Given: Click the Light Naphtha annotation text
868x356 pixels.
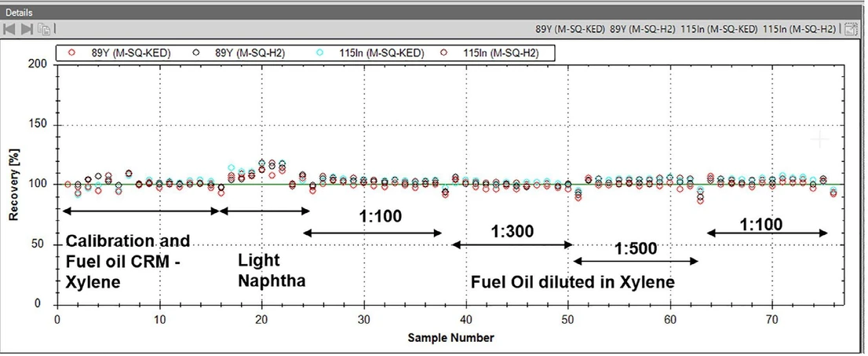Looking at the screenshot, I should tap(272, 270).
